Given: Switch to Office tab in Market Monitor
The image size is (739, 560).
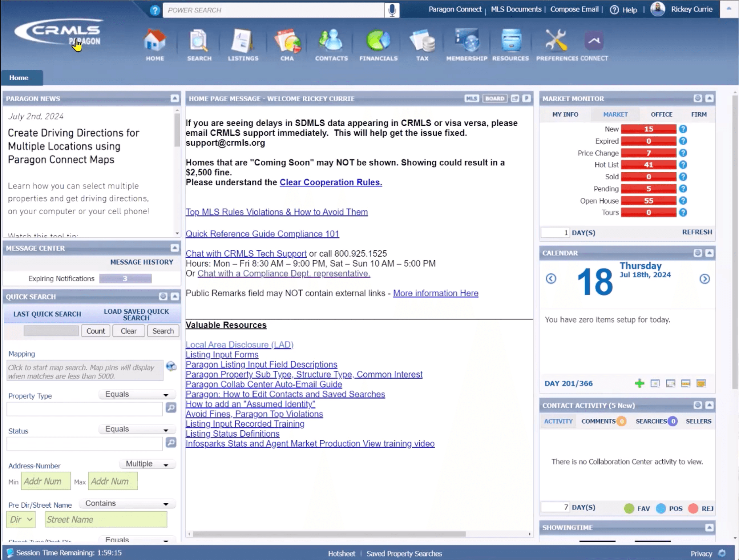Looking at the screenshot, I should click(661, 114).
